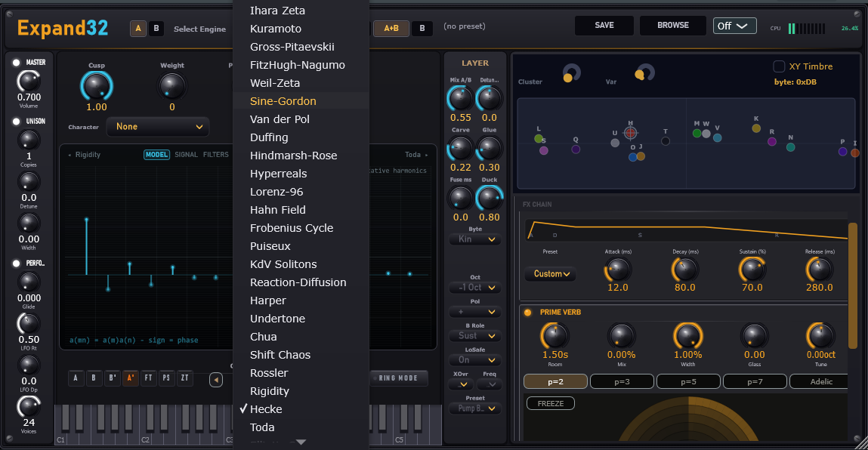Image resolution: width=868 pixels, height=450 pixels.
Task: Click the Unison Detune knob
Action: (28, 181)
